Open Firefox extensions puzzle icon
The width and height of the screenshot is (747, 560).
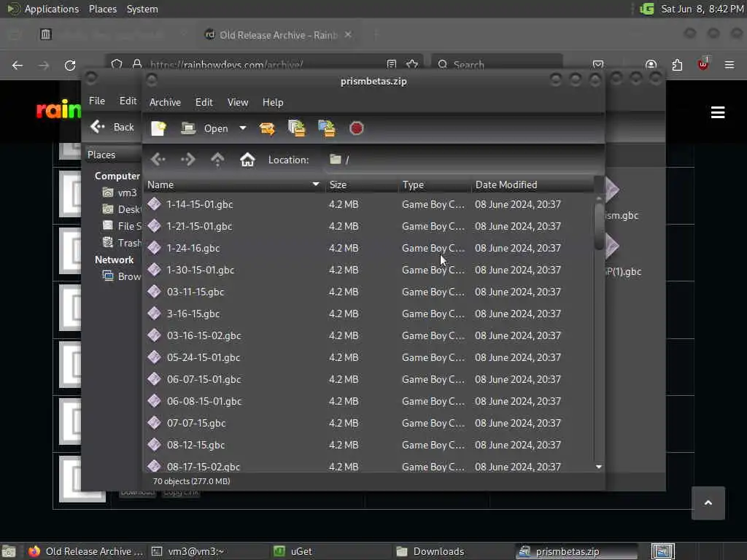pos(677,65)
